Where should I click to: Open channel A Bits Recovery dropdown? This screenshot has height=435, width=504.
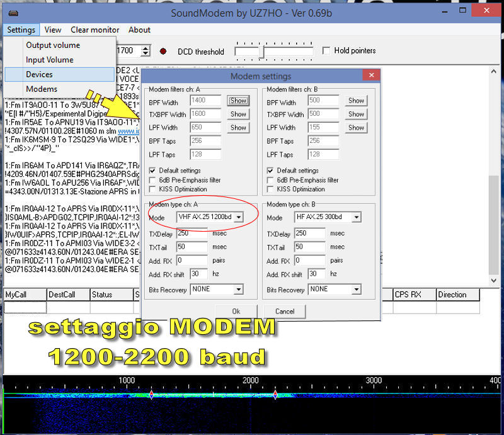[239, 289]
